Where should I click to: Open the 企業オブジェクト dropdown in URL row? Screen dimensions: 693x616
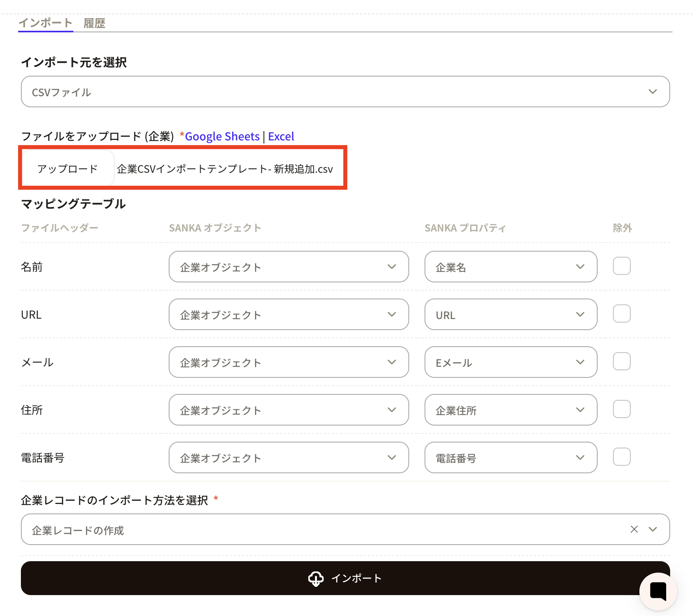click(289, 315)
